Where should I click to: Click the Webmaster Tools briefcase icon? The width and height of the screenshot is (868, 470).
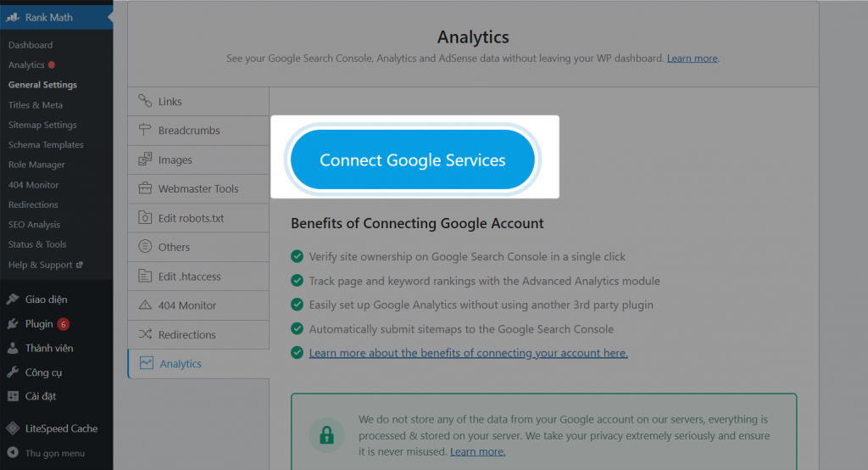pyautogui.click(x=145, y=188)
